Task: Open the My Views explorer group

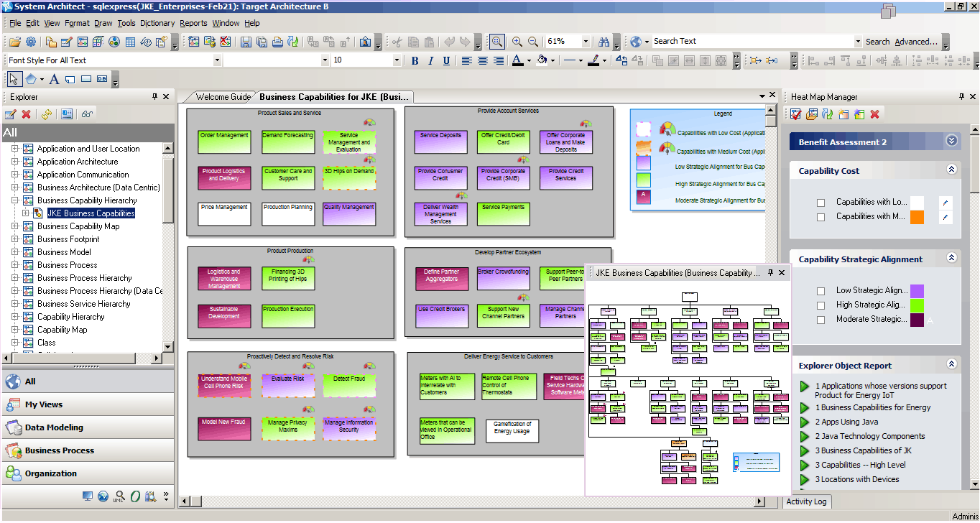Action: click(x=88, y=404)
